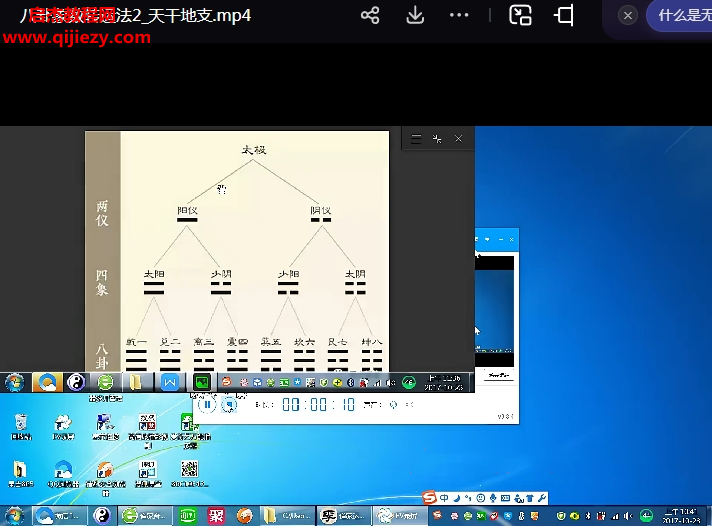Click the blue W app icon in the recorded taskbar

tap(170, 382)
